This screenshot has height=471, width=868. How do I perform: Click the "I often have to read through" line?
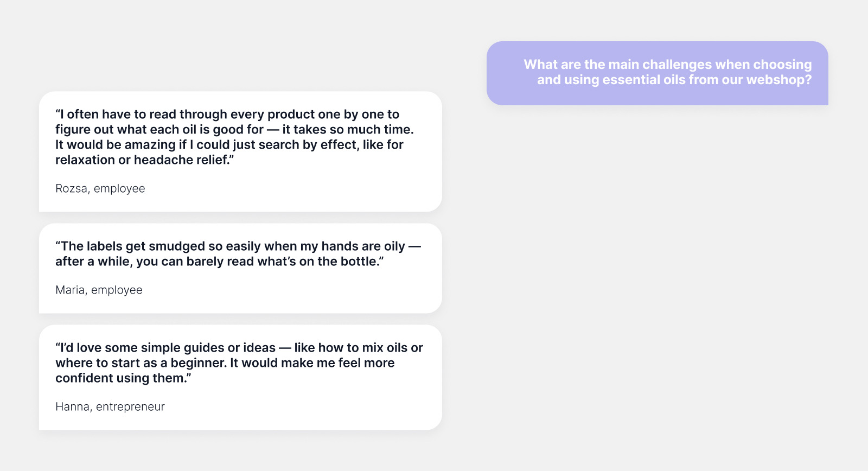click(227, 114)
